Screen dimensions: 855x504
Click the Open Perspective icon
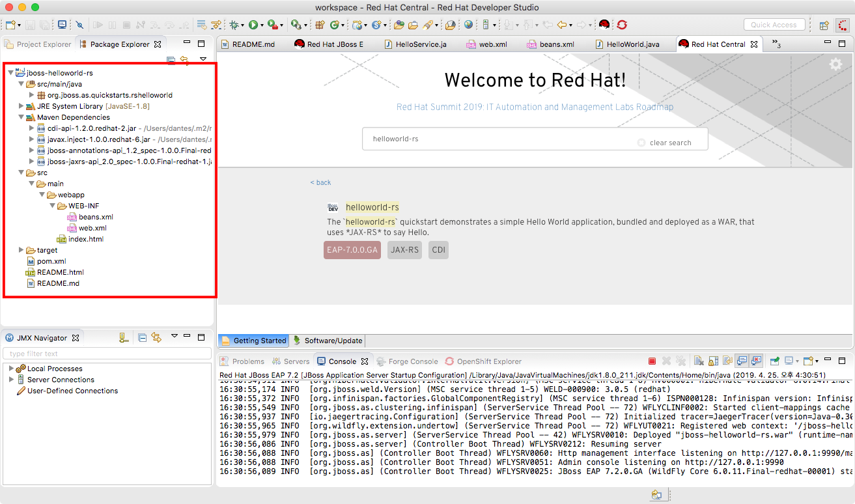[824, 25]
